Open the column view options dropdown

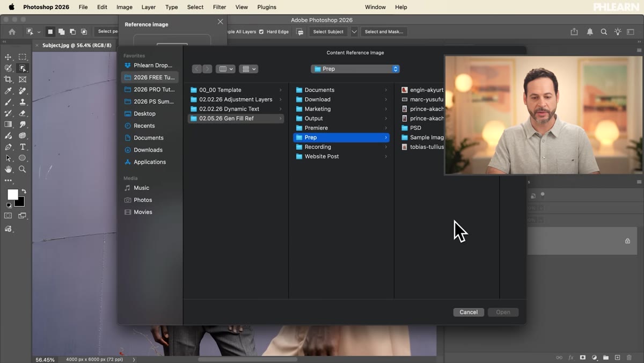[225, 69]
